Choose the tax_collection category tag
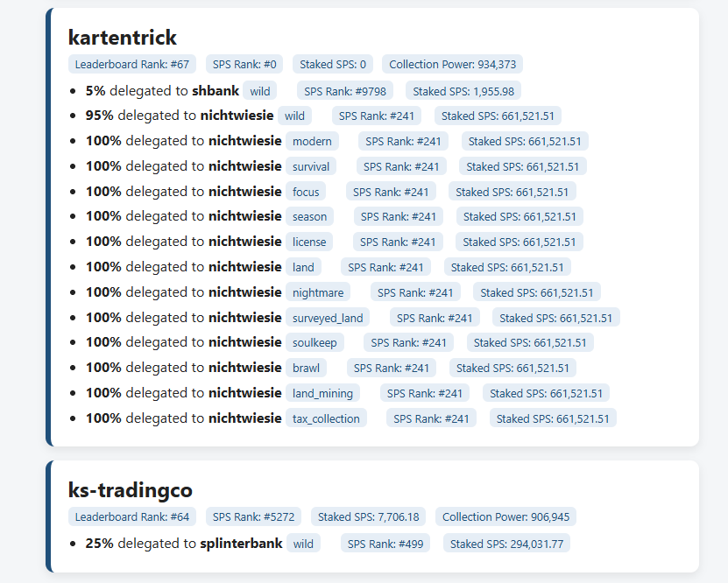Viewport: 728px width, 583px height. [x=326, y=418]
